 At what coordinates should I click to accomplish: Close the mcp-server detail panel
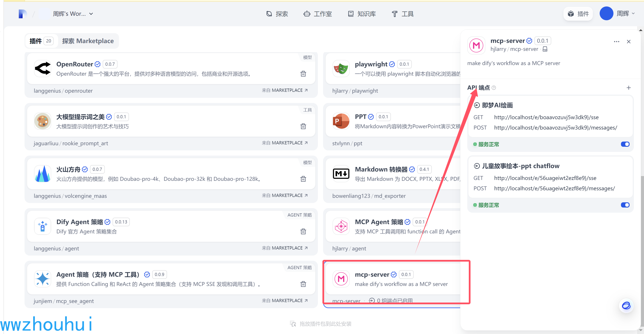[629, 41]
